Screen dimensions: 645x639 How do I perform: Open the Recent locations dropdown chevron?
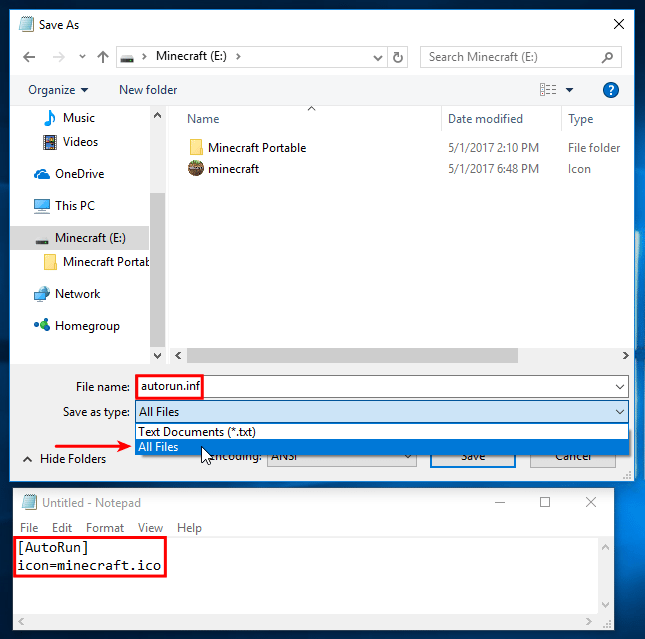click(x=82, y=57)
